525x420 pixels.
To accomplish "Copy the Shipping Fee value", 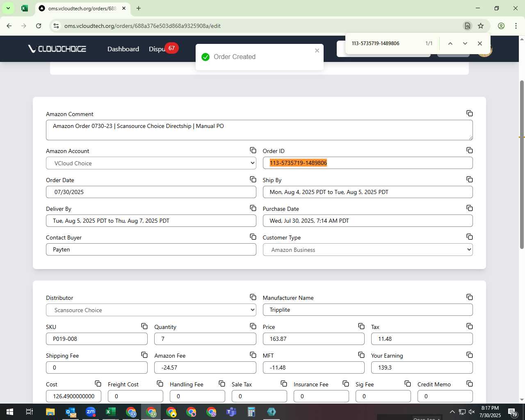I will coord(144,355).
